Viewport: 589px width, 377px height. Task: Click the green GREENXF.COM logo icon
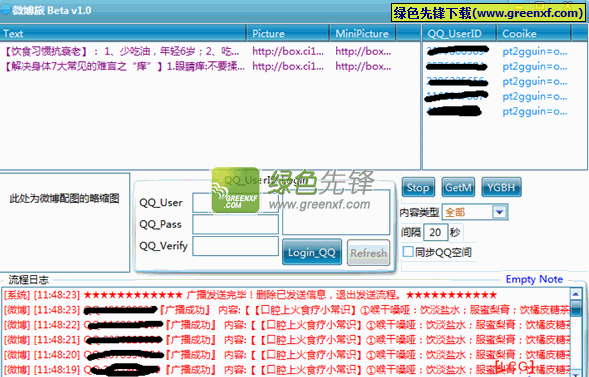236,190
